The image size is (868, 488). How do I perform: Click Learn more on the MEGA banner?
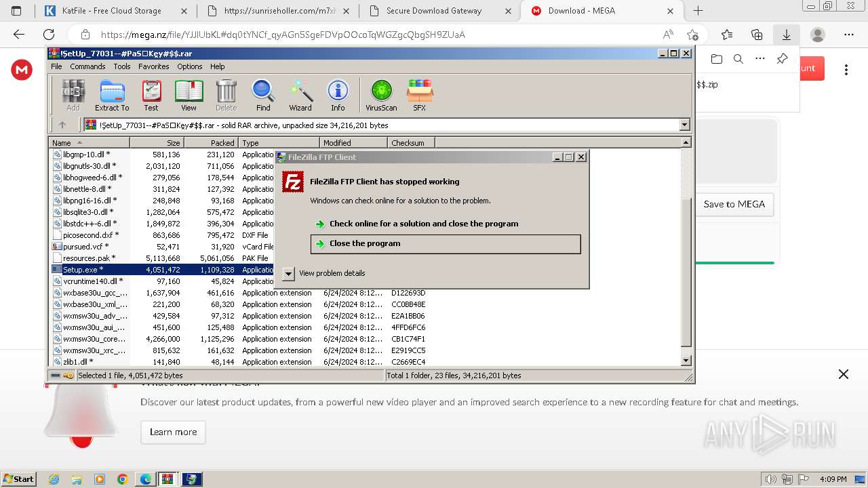tap(173, 432)
